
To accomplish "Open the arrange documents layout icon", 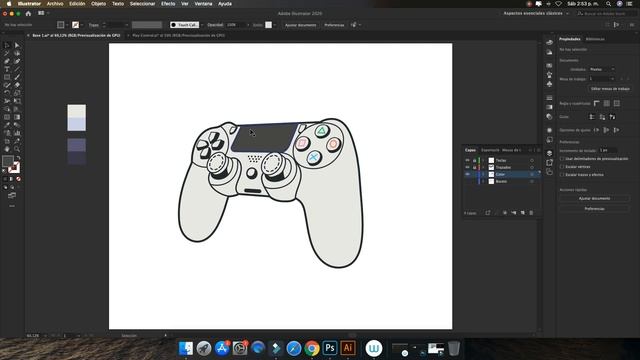I will point(42,13).
